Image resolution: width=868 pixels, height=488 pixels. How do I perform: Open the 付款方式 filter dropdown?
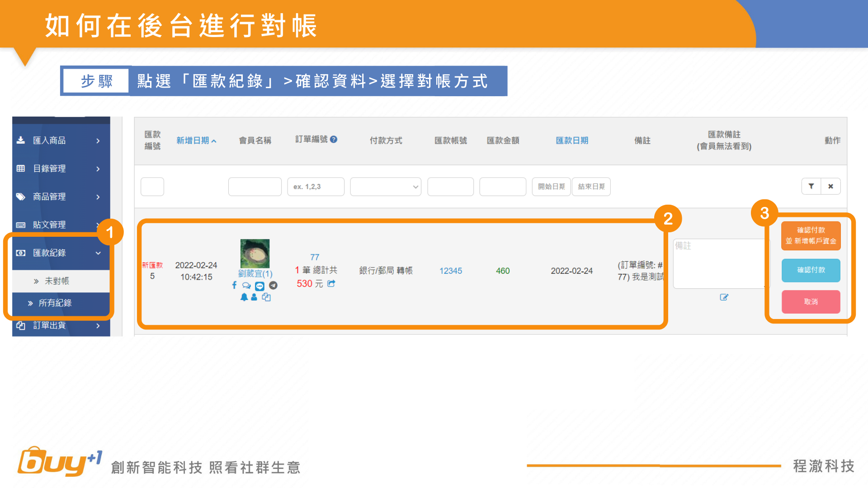pos(385,187)
